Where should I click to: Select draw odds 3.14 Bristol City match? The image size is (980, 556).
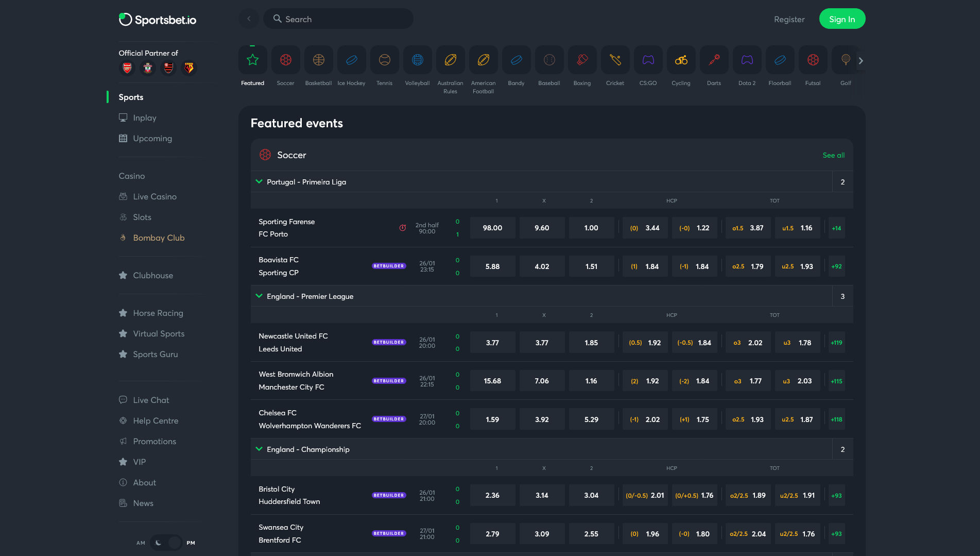click(x=542, y=495)
